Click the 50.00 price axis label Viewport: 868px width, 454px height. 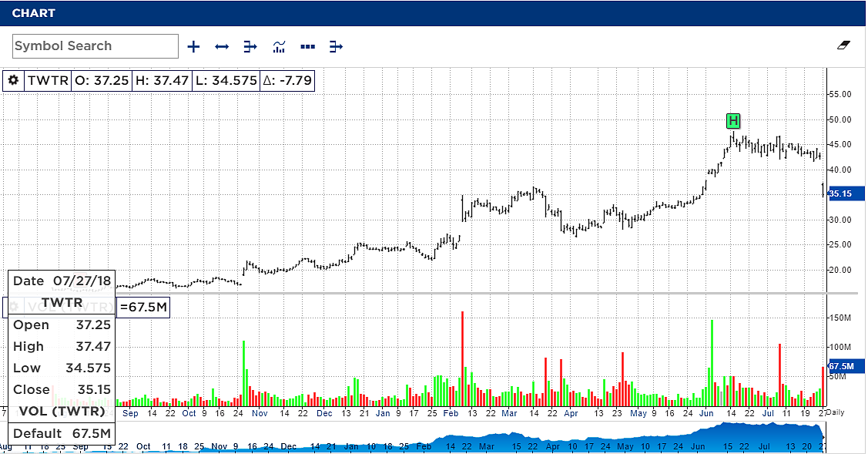840,119
